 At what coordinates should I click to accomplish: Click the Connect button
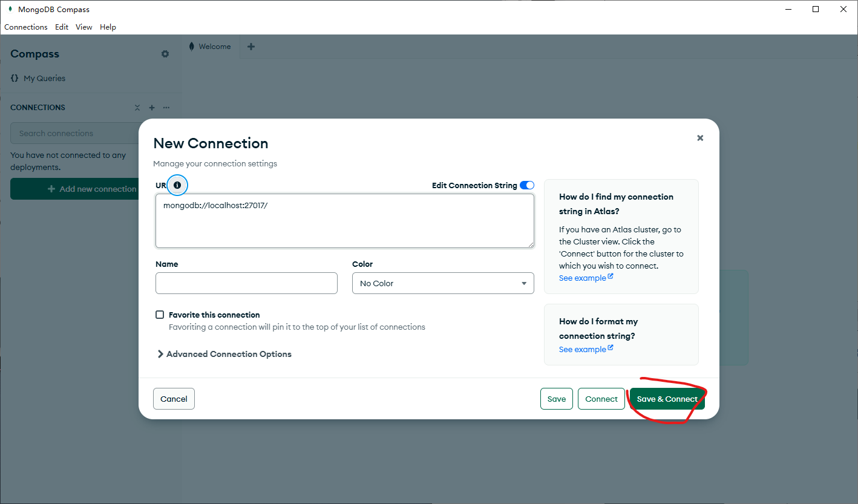tap(601, 399)
